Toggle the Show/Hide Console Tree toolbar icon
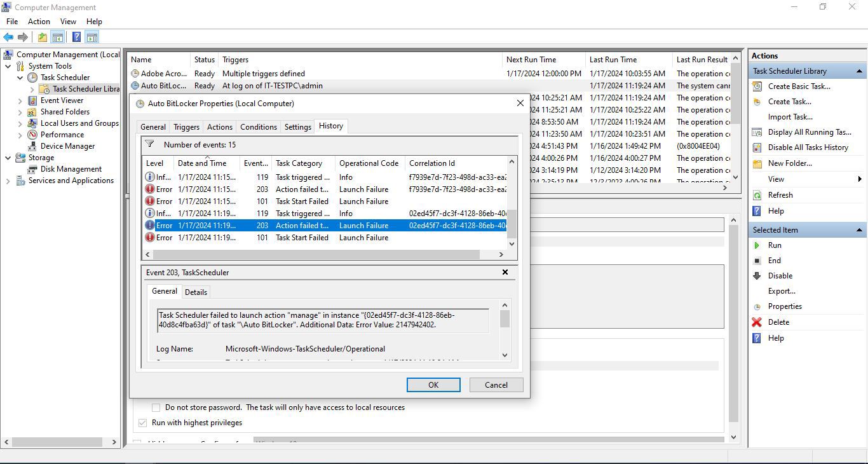 pyautogui.click(x=58, y=37)
